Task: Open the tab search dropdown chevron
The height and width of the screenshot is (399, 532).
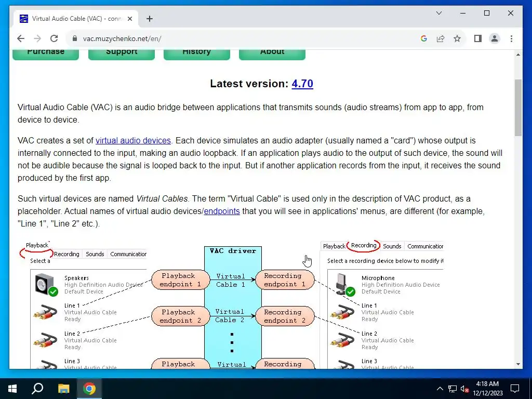Action: 438,13
